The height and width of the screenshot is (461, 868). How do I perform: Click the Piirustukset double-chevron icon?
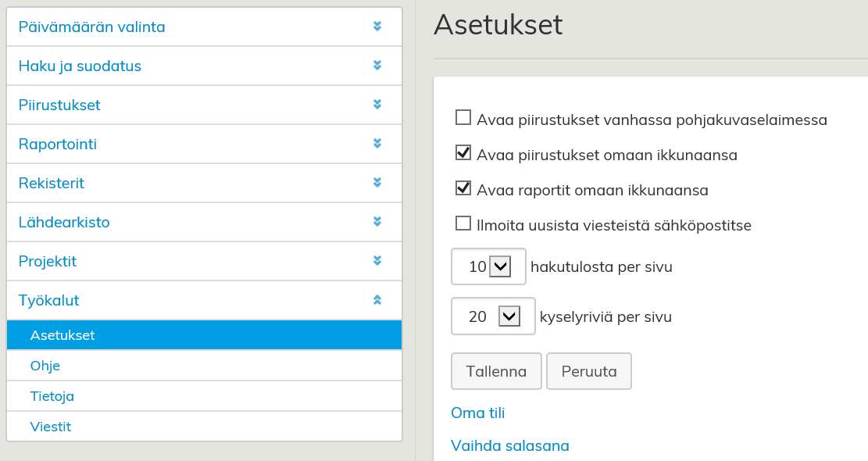point(377,105)
